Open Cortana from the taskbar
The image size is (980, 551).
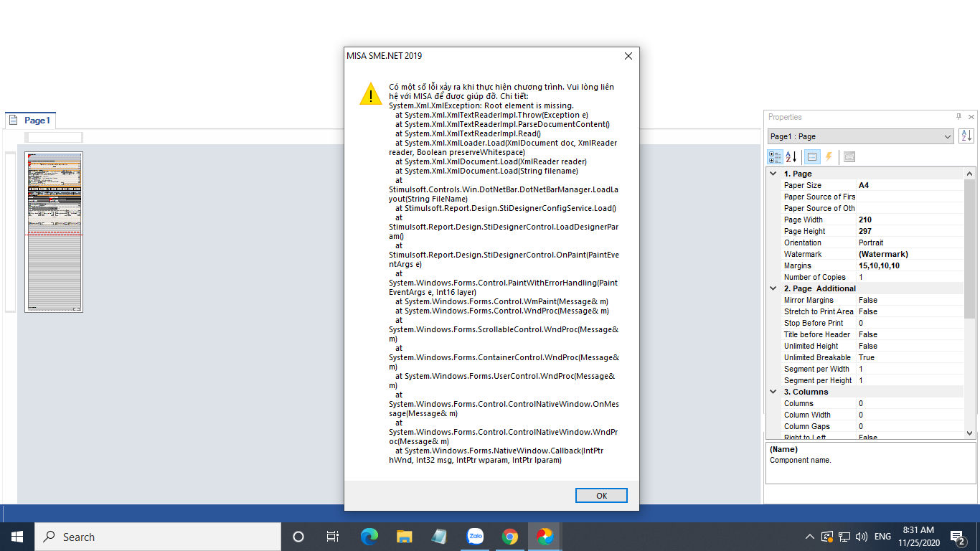298,537
